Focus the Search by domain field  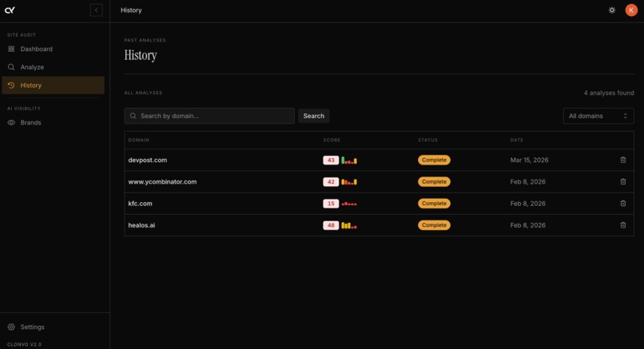click(209, 116)
